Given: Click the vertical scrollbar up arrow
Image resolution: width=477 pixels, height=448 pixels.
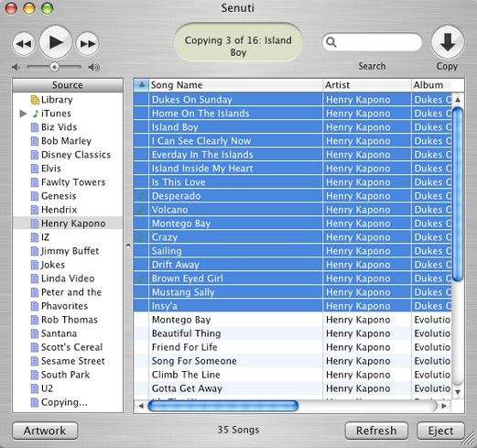Looking at the screenshot, I should click(x=458, y=100).
